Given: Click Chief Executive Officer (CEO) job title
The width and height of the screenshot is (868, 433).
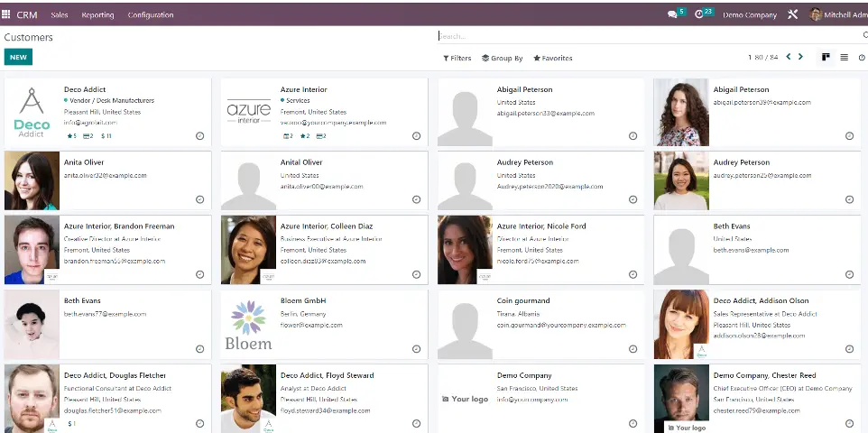Looking at the screenshot, I should 783,389.
